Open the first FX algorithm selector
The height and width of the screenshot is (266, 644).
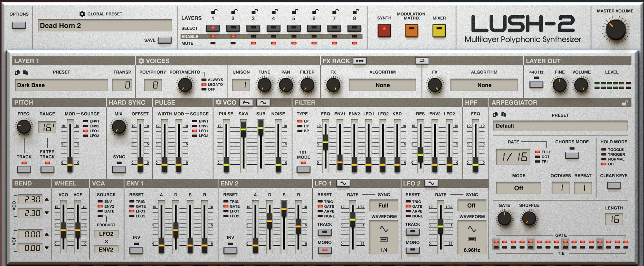tap(383, 85)
